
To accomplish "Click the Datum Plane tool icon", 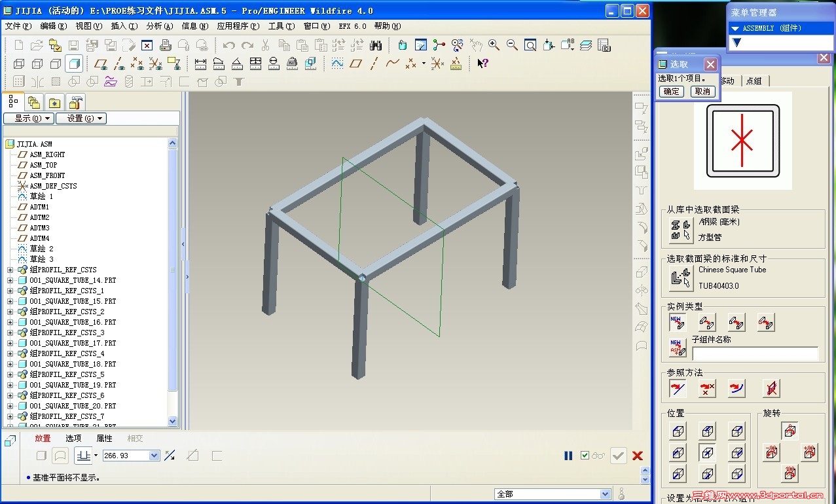I will pyautogui.click(x=355, y=63).
